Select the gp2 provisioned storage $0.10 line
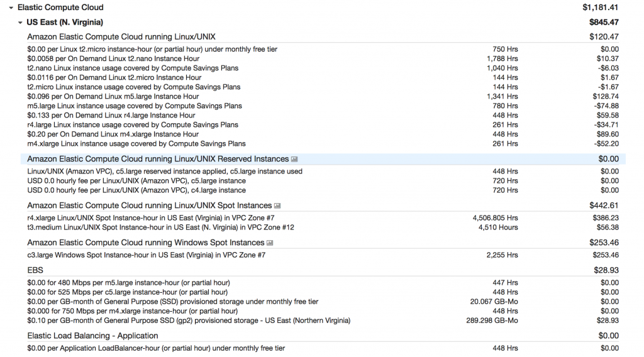Screen dimensions: 644x357 pyautogui.click(x=189, y=321)
